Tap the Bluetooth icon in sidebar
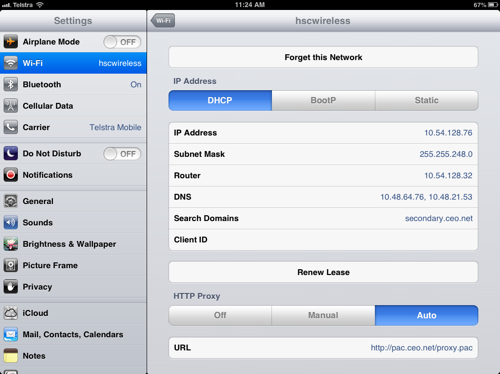Screen dimensions: 500x374 (x=11, y=84)
